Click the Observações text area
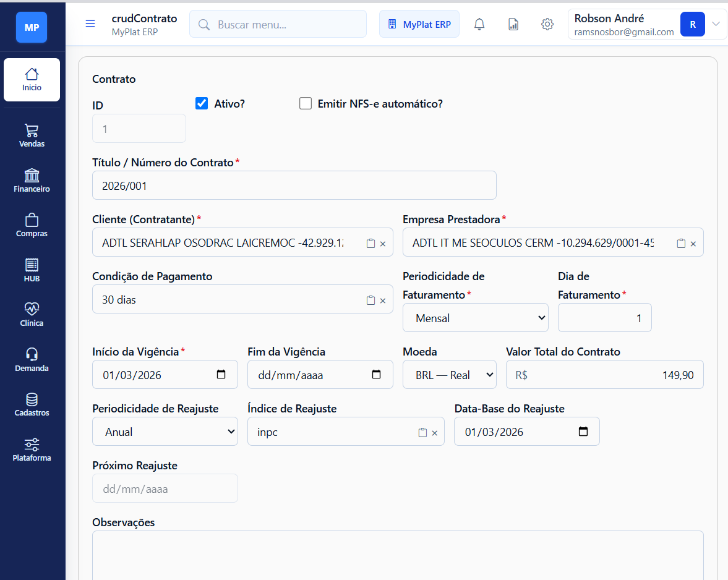The image size is (728, 580). tap(398, 555)
